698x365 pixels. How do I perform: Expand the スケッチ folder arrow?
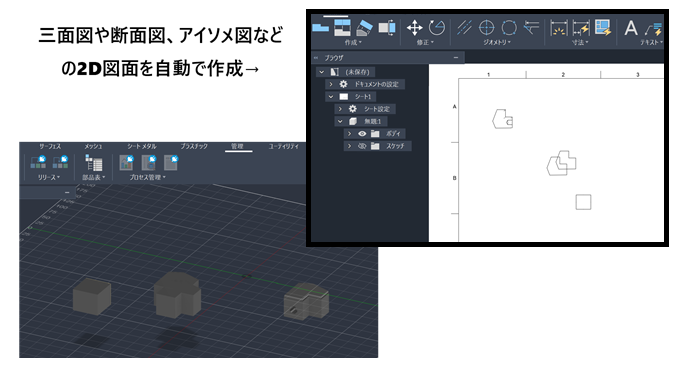pos(349,146)
